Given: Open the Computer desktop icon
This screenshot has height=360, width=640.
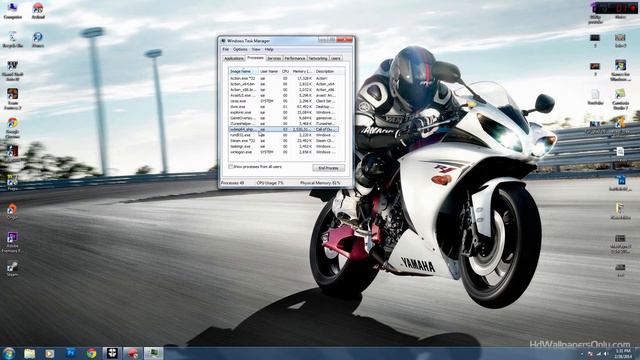Looking at the screenshot, I should click(x=12, y=11).
